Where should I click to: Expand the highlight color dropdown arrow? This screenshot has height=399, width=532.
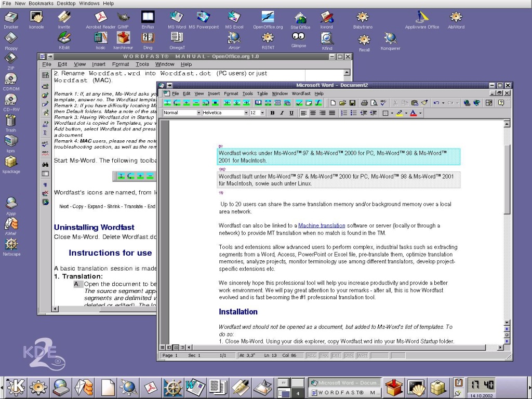tap(406, 113)
